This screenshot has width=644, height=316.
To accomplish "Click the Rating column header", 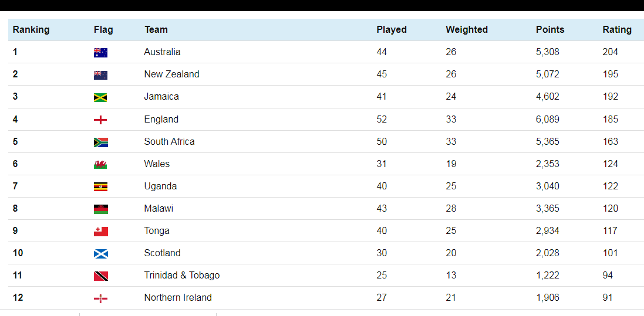I will click(x=617, y=29).
